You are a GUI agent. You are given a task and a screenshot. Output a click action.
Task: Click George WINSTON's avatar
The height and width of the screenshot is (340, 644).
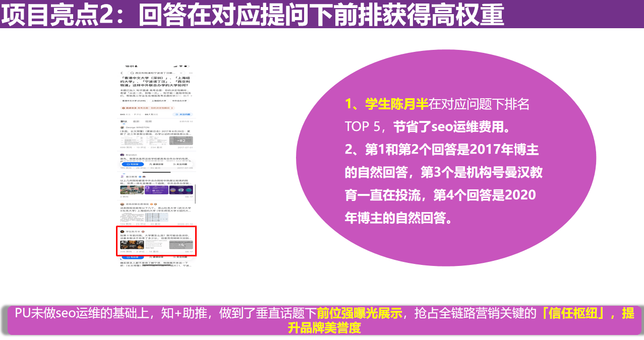click(x=122, y=127)
